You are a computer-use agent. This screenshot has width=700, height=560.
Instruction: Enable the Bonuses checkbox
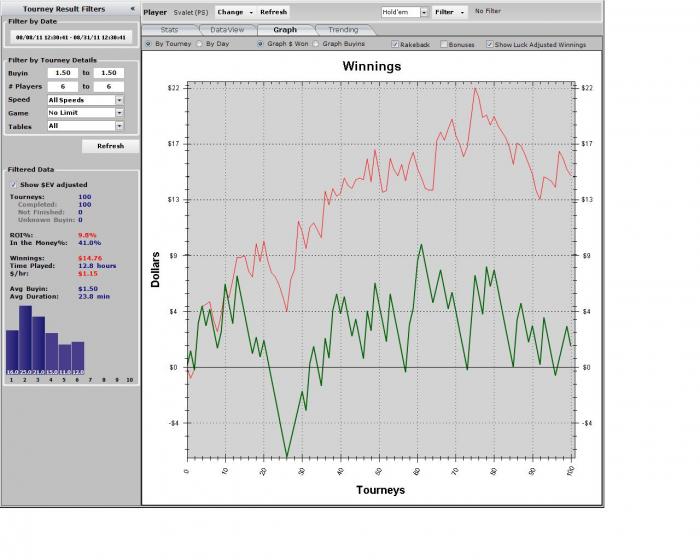[444, 44]
